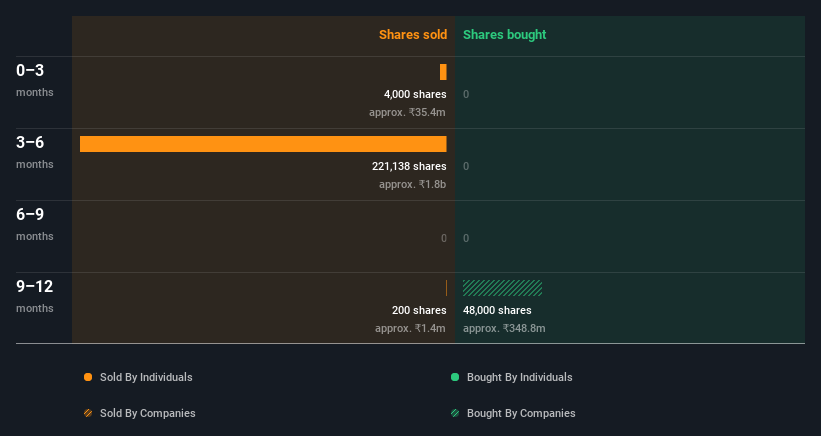Click the 3–6 months row label

(x=35, y=152)
